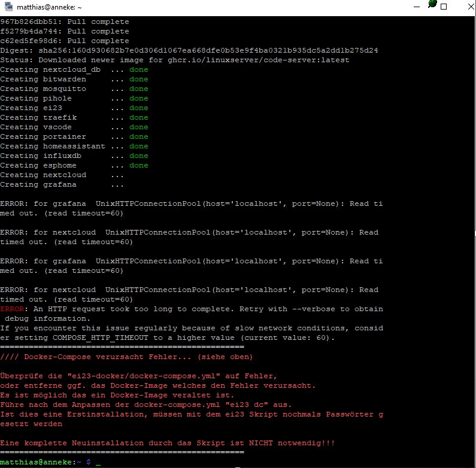476x468 pixels.
Task: Minimize the terminal window
Action: (x=417, y=7)
